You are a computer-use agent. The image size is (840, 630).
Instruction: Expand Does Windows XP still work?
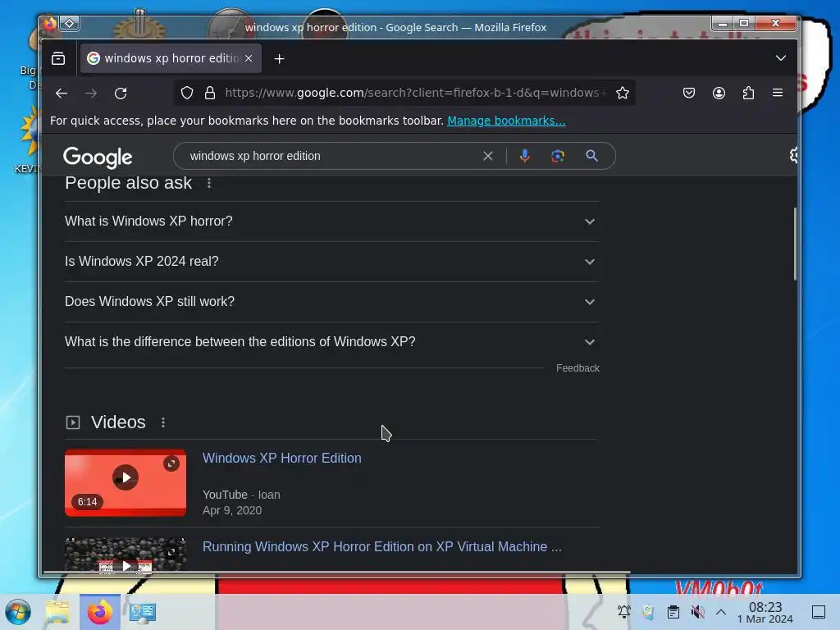pyautogui.click(x=331, y=302)
